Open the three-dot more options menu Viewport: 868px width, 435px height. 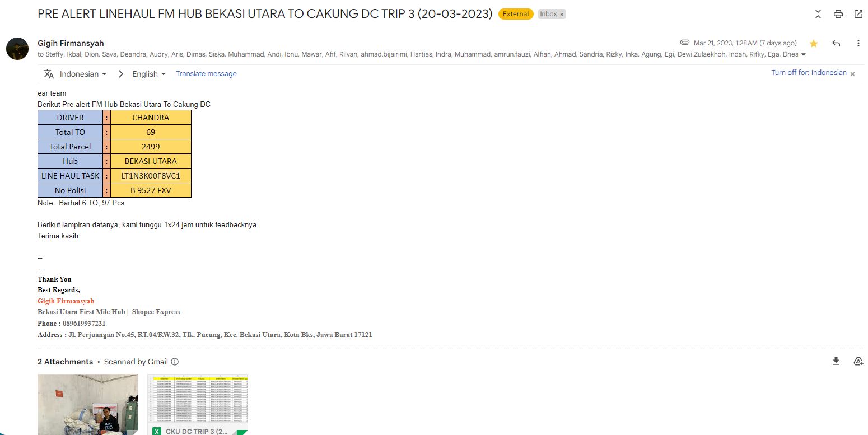858,43
